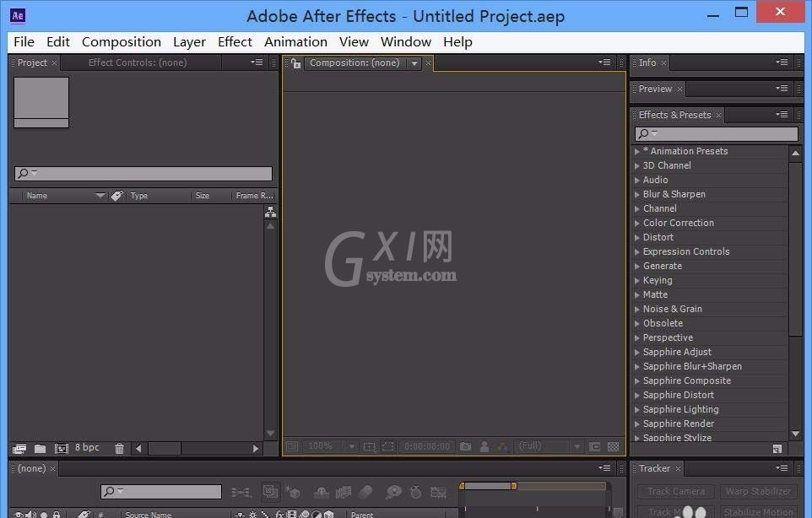Click the Warp Stabilizer button
The image size is (812, 518).
[758, 491]
